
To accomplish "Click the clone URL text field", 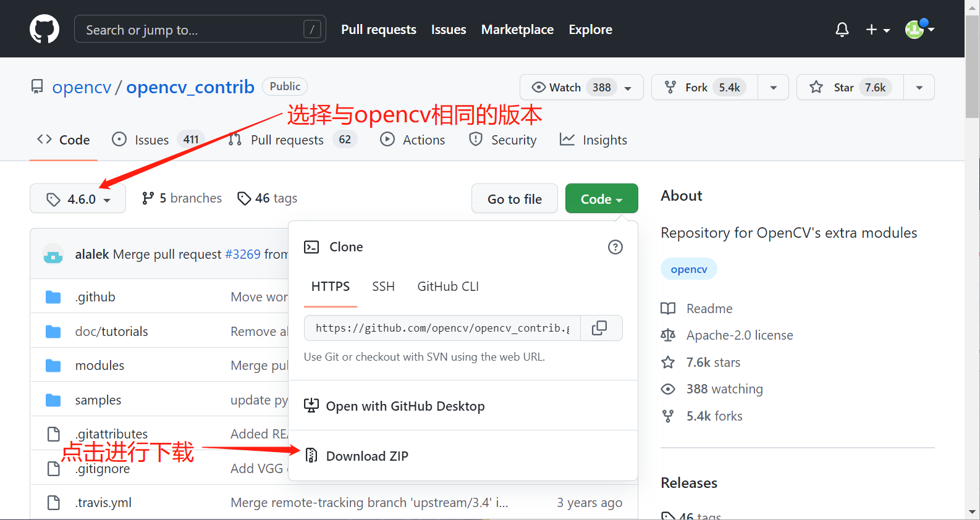I will pos(442,328).
